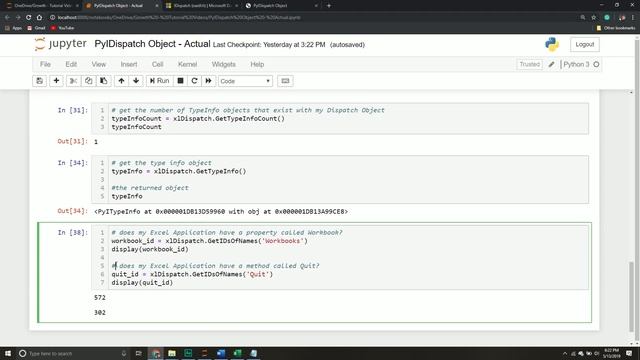Click the output value 302
This screenshot has width=640, height=360.
coord(100,313)
